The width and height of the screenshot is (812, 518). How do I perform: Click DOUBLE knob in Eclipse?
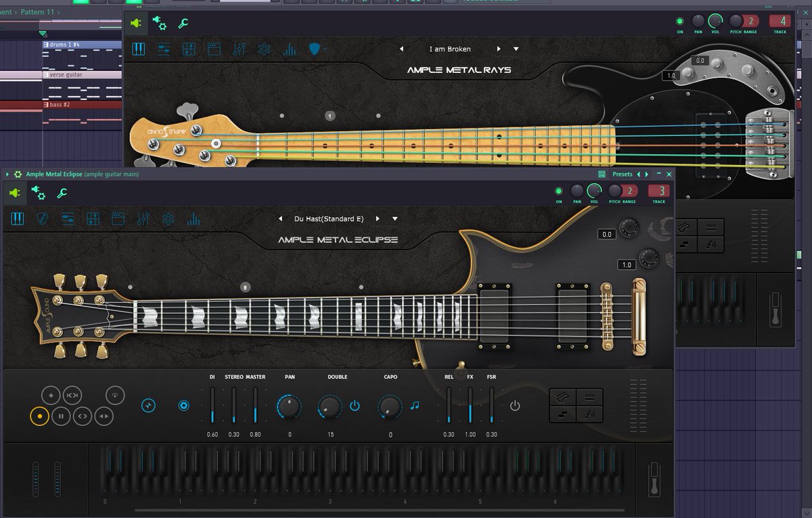(x=330, y=406)
